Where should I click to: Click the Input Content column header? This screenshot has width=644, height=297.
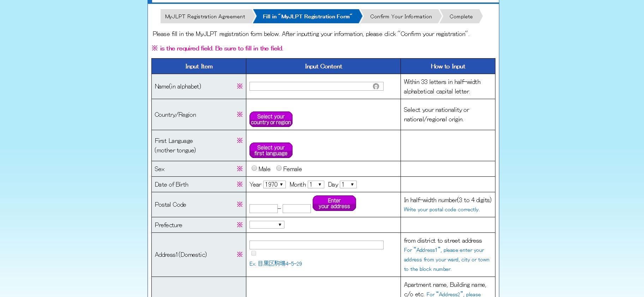(323, 66)
